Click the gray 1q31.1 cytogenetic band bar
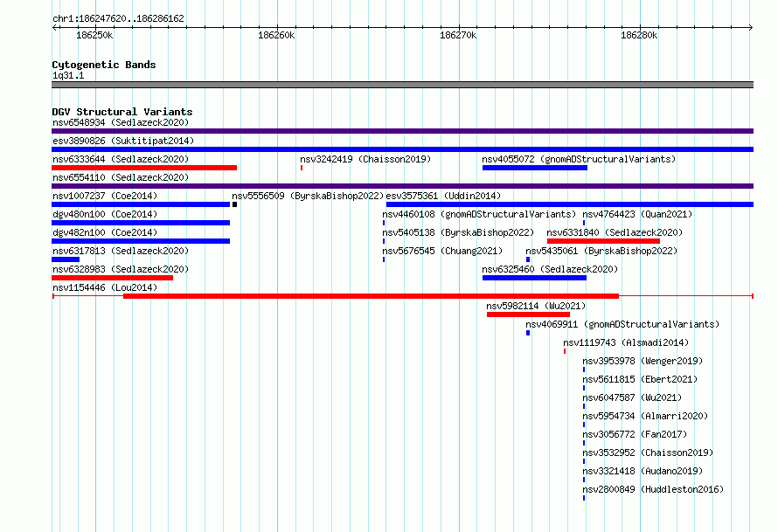 click(402, 85)
